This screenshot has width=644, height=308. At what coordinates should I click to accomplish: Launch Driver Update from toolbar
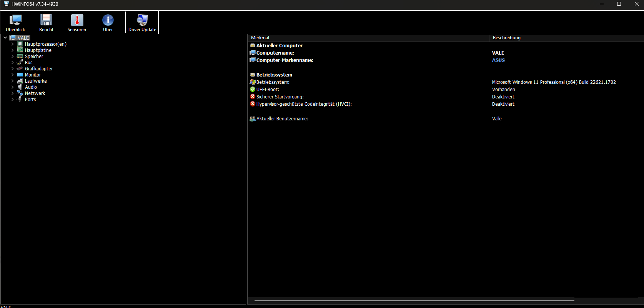click(x=142, y=23)
